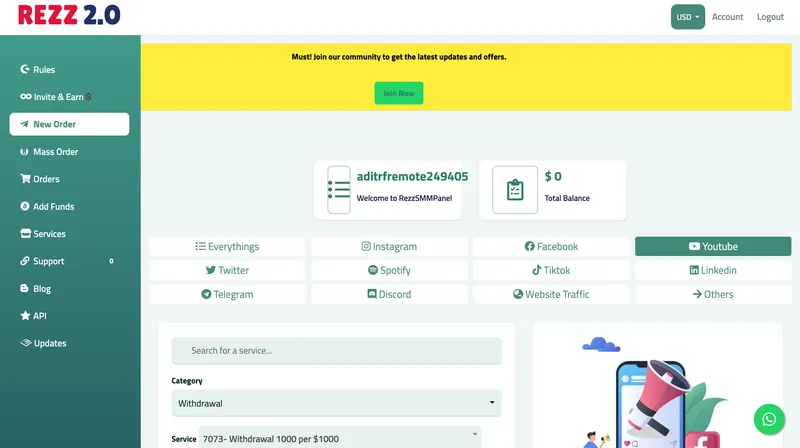Viewport: 800px width, 448px height.
Task: Go to Mass Order in sidebar
Action: (x=55, y=152)
